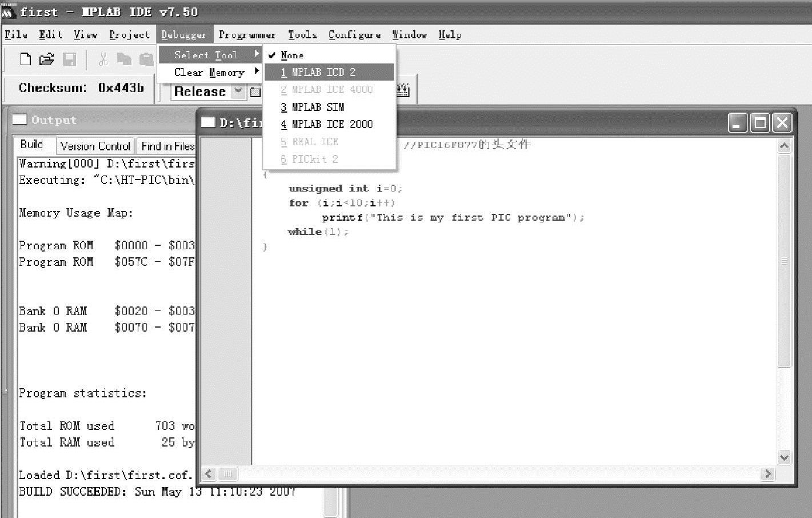Click the printf line in the code editor
This screenshot has width=812, height=518.
[453, 217]
